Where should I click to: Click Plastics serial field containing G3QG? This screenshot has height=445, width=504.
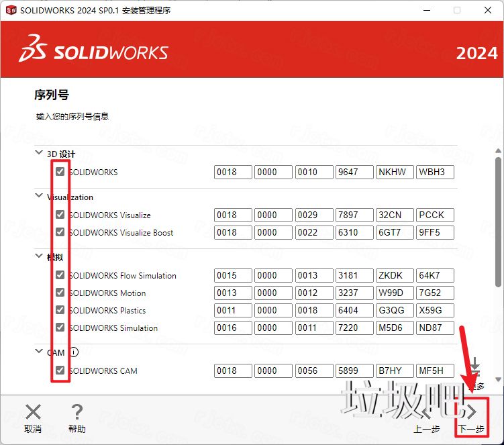pos(395,310)
